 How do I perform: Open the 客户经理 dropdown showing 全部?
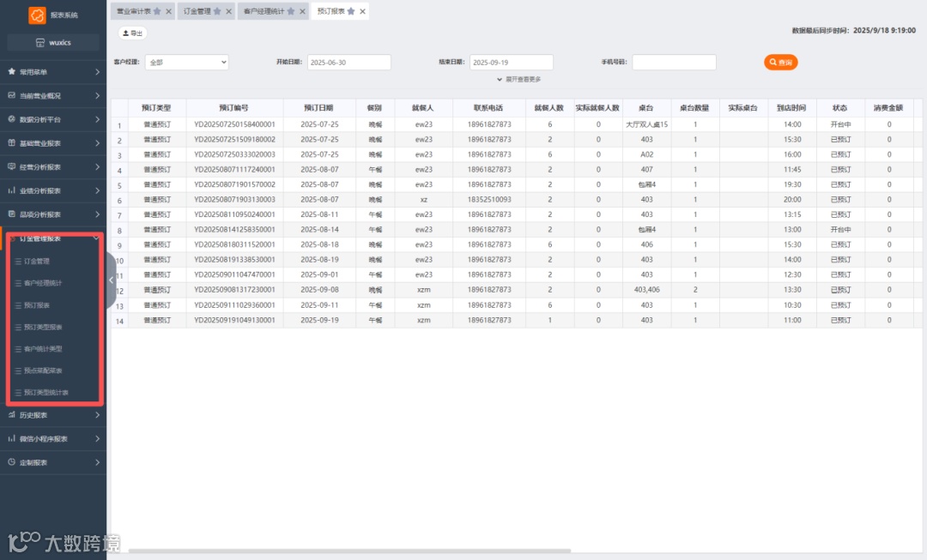[187, 62]
